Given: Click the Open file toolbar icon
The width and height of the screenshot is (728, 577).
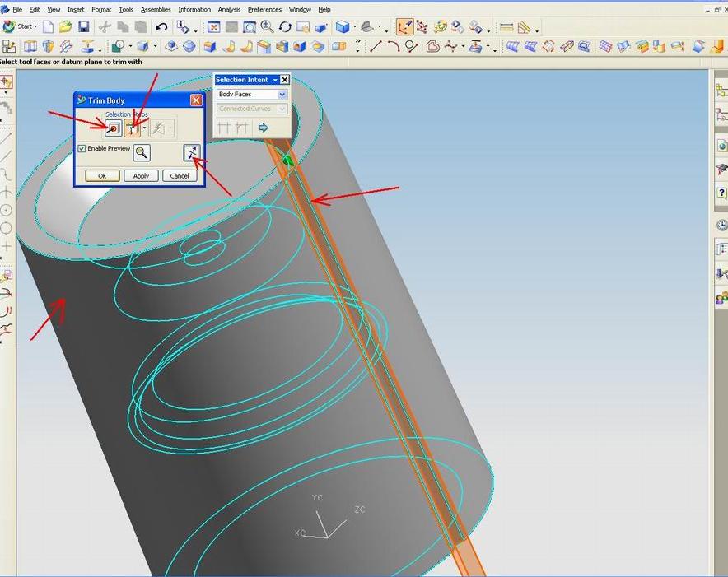Looking at the screenshot, I should (66, 26).
